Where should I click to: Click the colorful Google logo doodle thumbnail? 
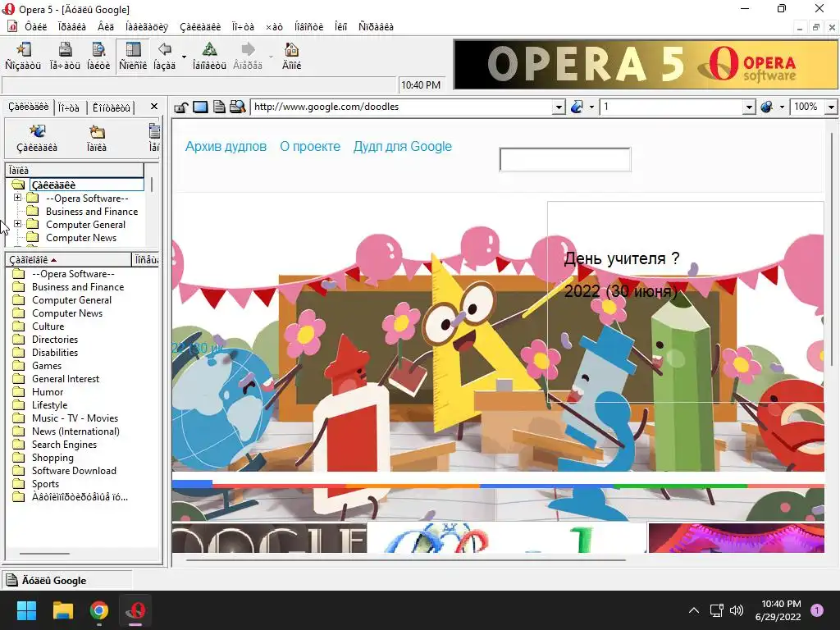tap(507, 538)
